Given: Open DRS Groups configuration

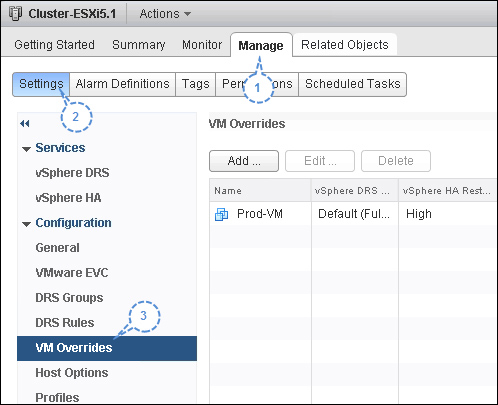Looking at the screenshot, I should pos(69,298).
